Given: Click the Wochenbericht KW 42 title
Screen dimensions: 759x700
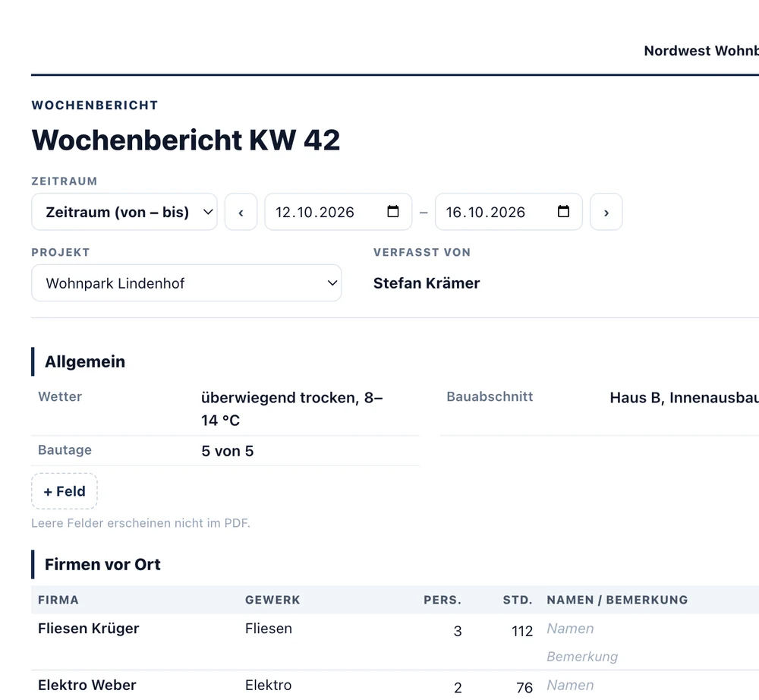Looking at the screenshot, I should [x=186, y=140].
